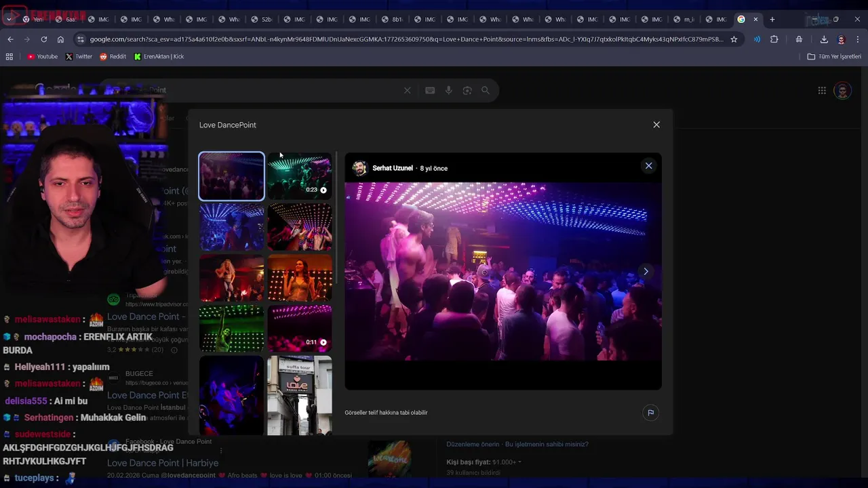Image resolution: width=868 pixels, height=488 pixels.
Task: Click the large displayed crowd photo
Action: (503, 271)
